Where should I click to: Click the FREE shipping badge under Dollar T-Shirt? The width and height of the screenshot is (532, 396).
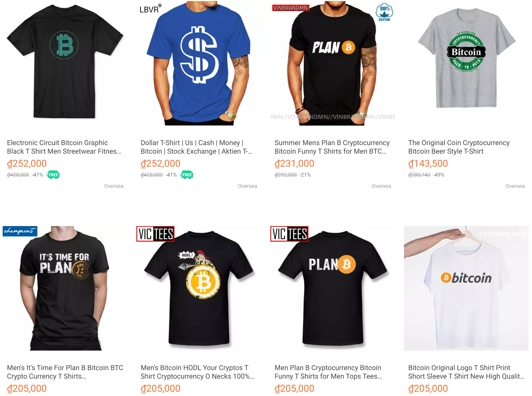[x=187, y=175]
